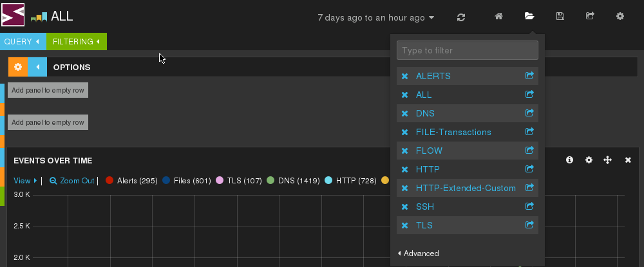Click the move icon on Events Over Time panel

click(x=607, y=160)
